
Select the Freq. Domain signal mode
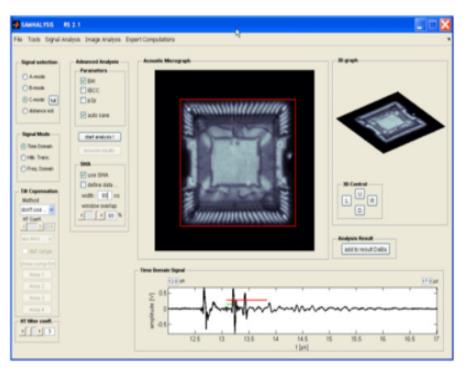[x=24, y=169]
